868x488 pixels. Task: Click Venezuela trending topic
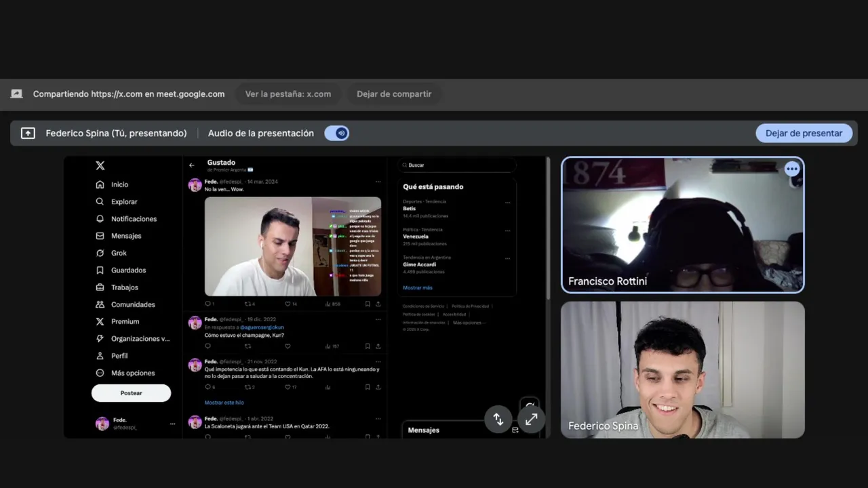(x=416, y=237)
